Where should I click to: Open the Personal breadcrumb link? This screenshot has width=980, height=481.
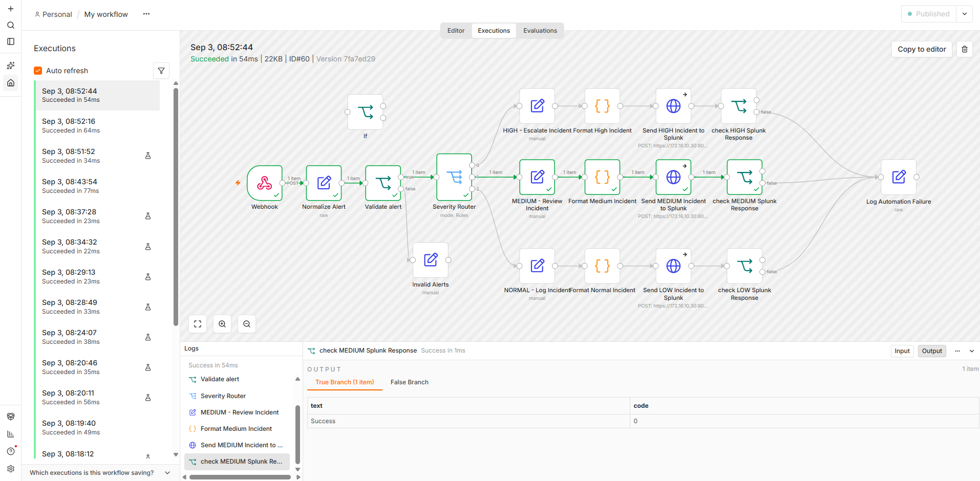point(53,14)
